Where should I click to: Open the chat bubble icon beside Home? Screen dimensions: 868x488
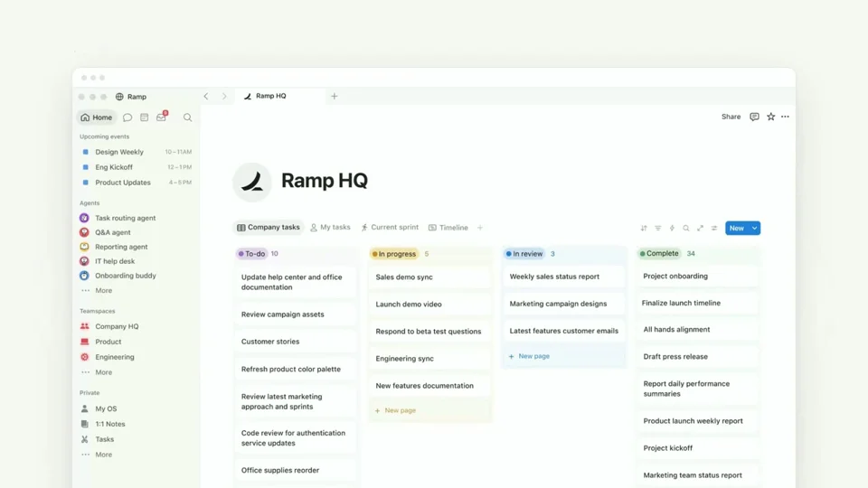[127, 117]
